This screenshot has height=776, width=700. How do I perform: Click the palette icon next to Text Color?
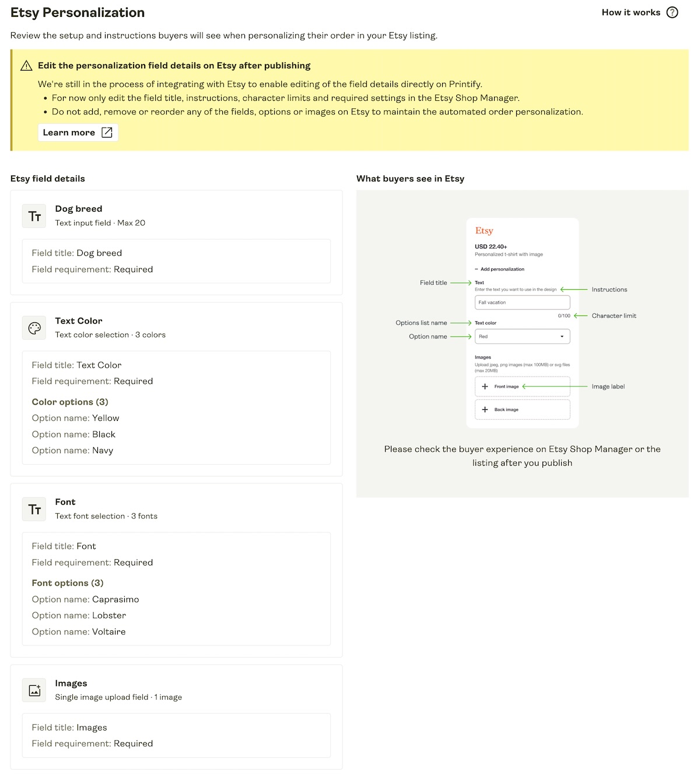[34, 328]
